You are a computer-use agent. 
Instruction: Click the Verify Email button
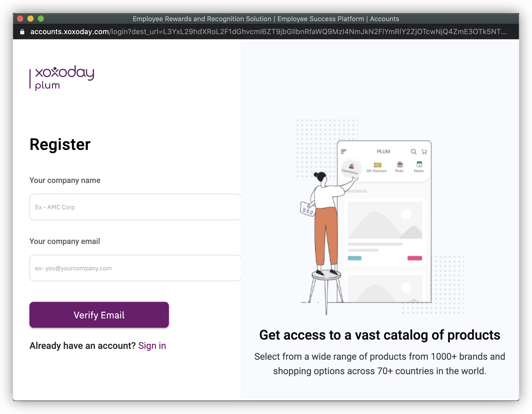click(99, 315)
